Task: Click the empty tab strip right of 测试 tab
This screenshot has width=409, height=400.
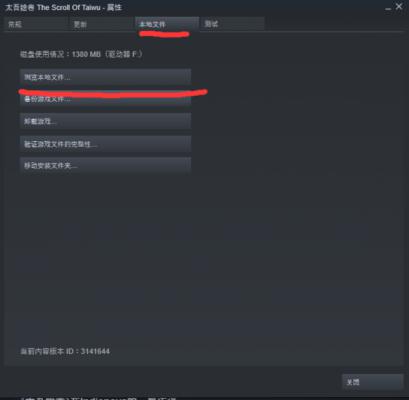Action: coord(333,24)
